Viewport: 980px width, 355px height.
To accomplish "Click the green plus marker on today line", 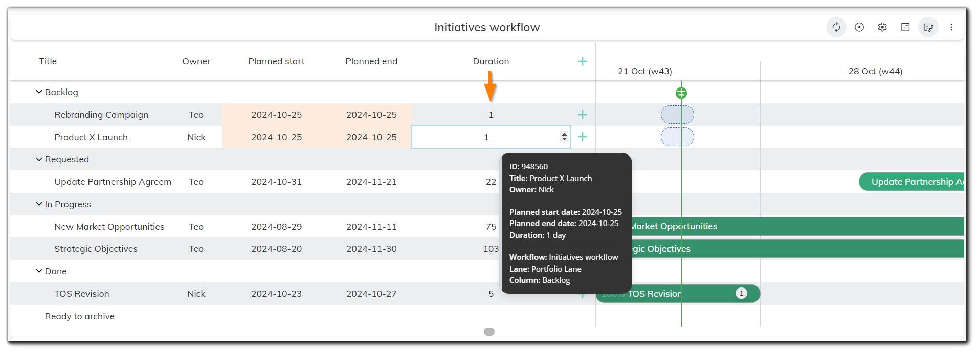I will 681,93.
